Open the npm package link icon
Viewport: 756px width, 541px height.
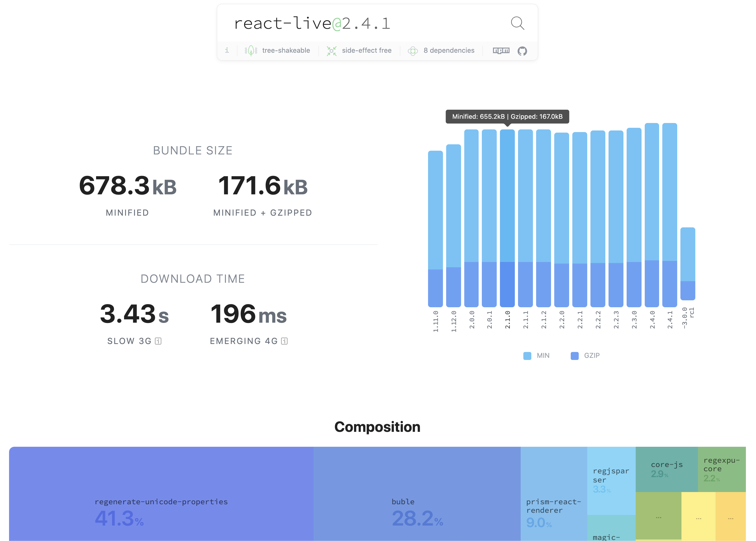(501, 51)
